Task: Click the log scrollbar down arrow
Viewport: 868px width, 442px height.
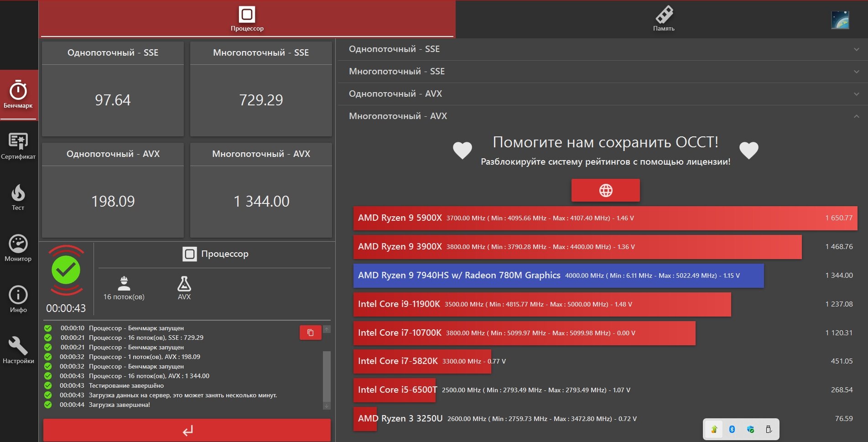Action: point(327,406)
